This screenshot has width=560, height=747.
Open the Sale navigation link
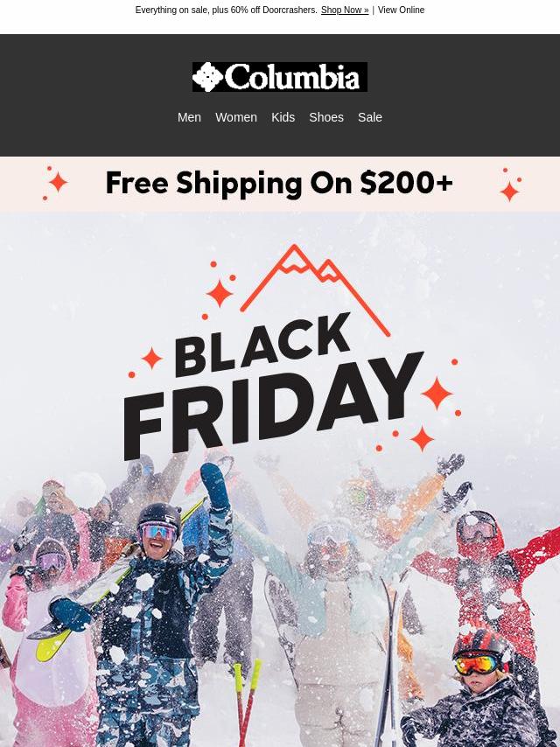pyautogui.click(x=370, y=117)
